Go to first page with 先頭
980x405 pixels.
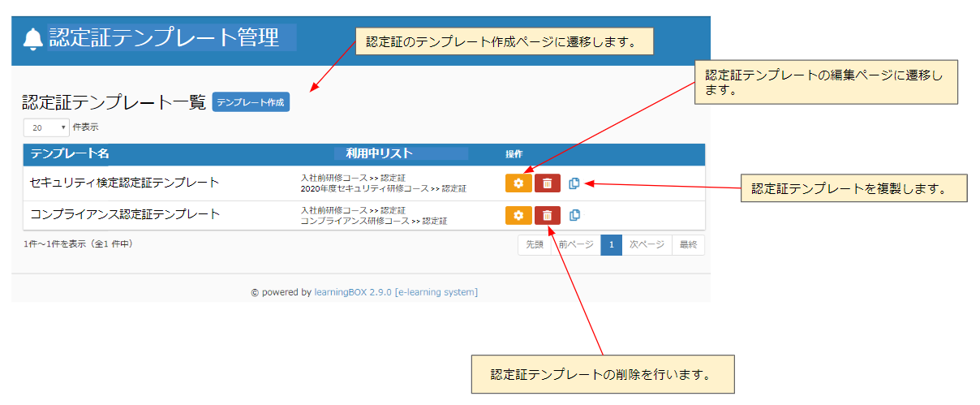pos(534,245)
